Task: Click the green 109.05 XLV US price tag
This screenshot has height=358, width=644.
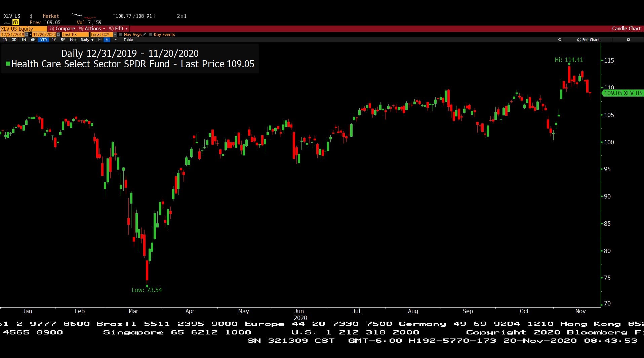Action: tap(622, 93)
